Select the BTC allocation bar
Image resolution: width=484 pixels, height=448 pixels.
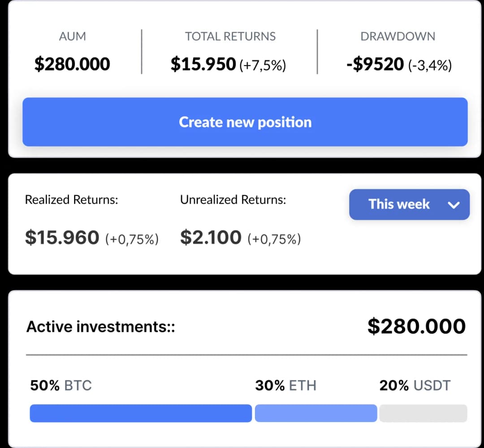(140, 413)
